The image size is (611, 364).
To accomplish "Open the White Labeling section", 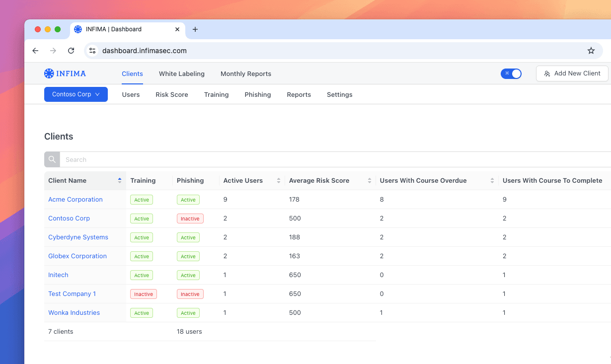I will tap(182, 73).
